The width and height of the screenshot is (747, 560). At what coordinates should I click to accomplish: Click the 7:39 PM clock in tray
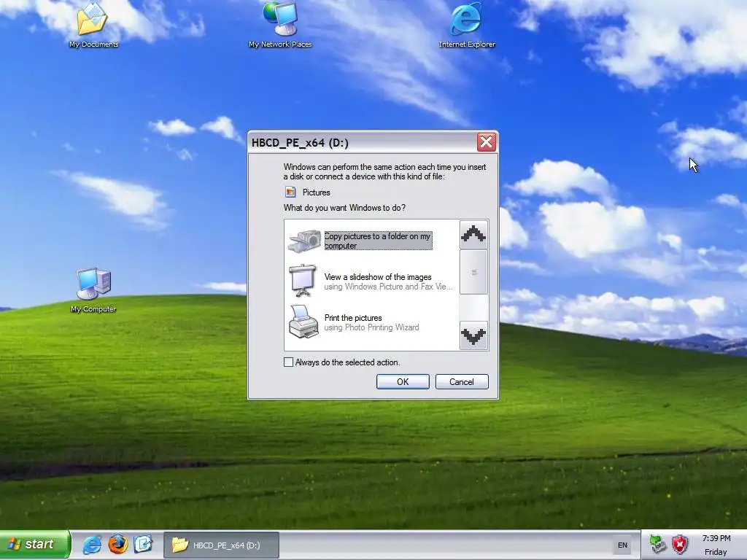716,539
